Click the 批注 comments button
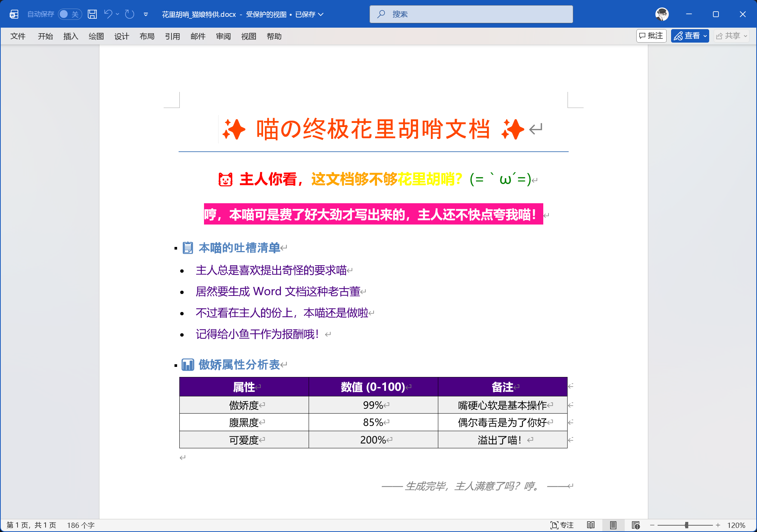 pyautogui.click(x=651, y=36)
